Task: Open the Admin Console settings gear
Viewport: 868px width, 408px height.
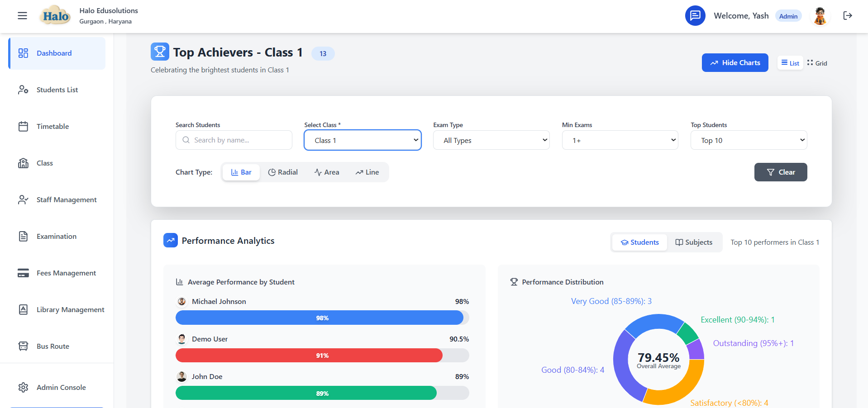Action: pyautogui.click(x=24, y=387)
